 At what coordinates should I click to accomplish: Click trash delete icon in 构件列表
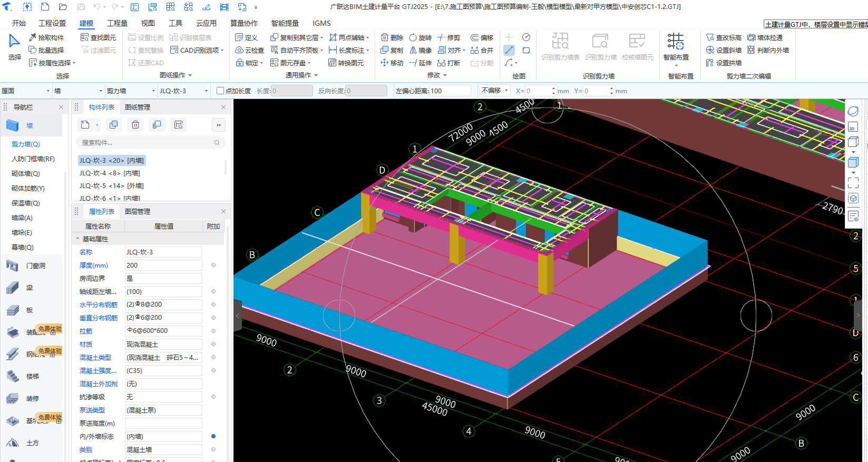click(135, 125)
